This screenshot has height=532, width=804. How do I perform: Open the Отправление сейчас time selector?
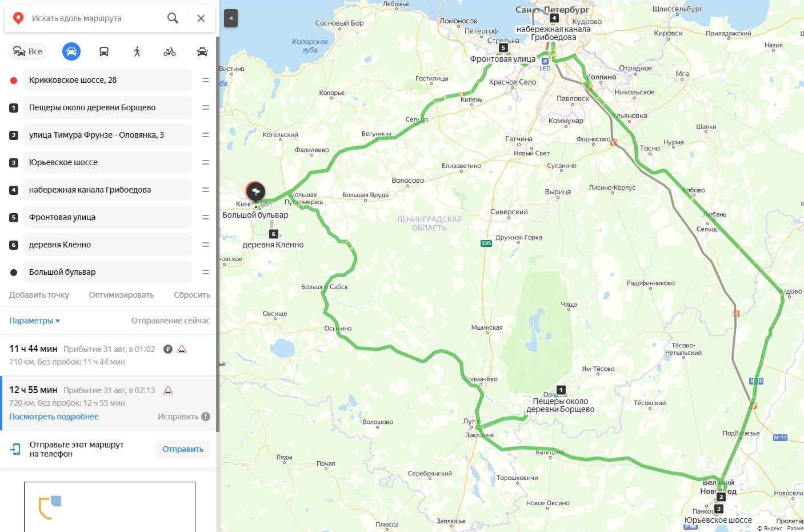[x=170, y=321]
